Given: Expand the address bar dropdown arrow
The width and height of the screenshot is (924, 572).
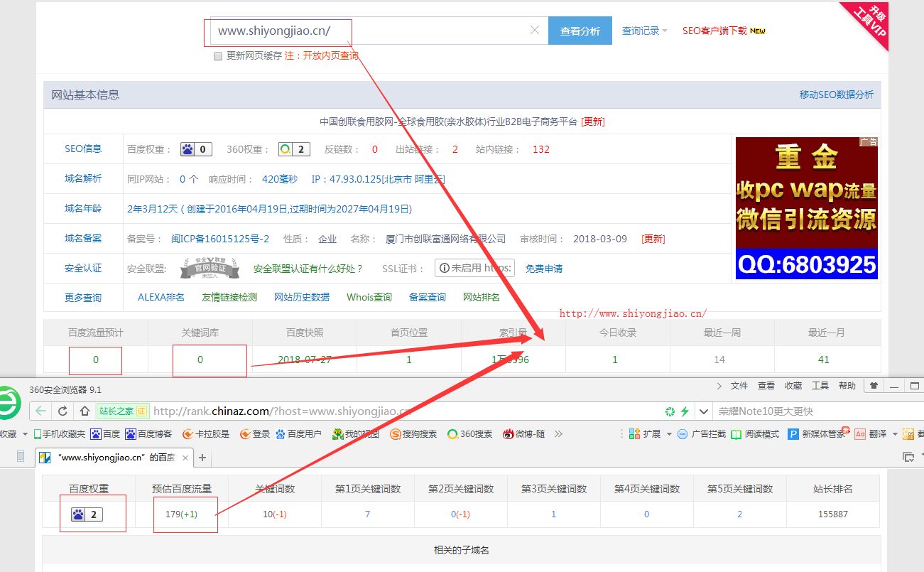Looking at the screenshot, I should [x=703, y=411].
